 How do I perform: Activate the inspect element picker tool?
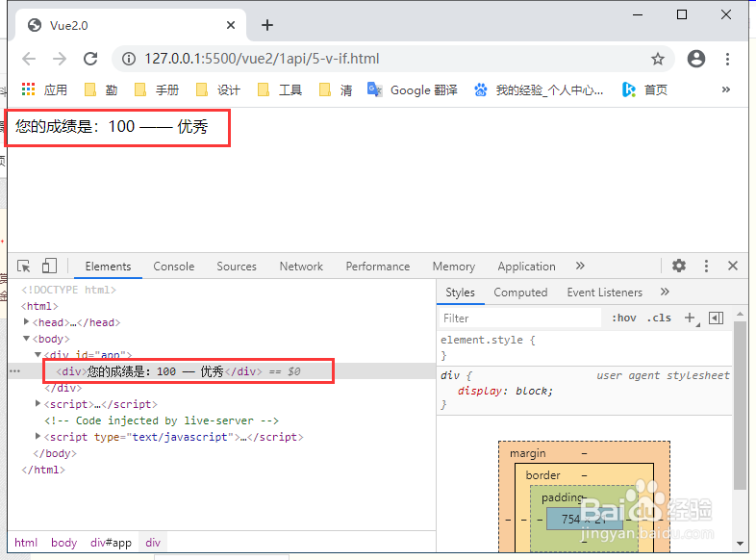pyautogui.click(x=24, y=266)
